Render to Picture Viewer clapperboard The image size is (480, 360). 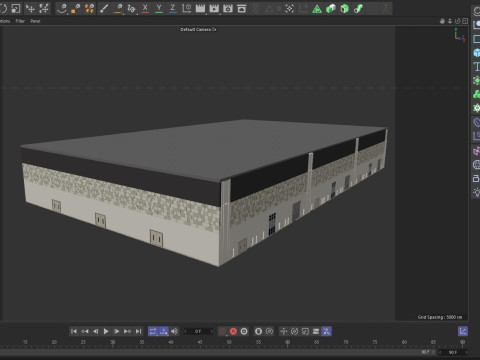(214, 8)
